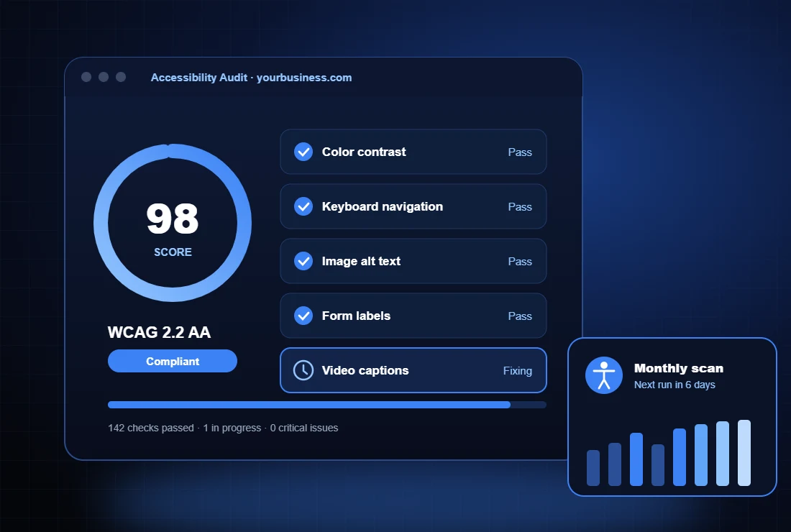The image size is (791, 532).
Task: Click the circular 98 score gauge
Action: point(173,223)
